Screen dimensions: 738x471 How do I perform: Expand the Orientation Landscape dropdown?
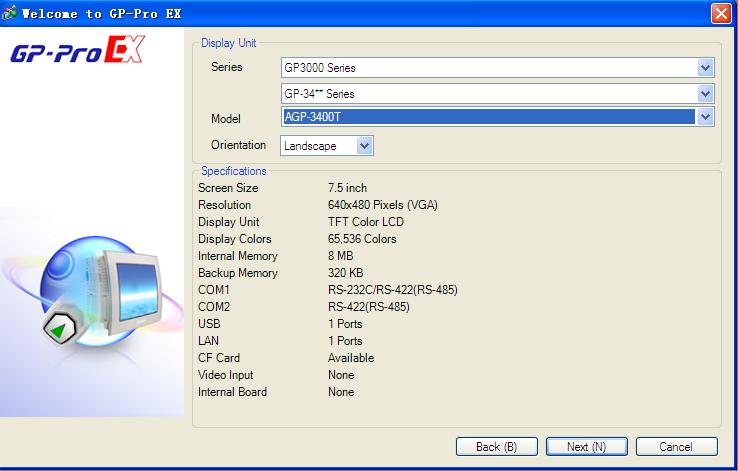click(364, 146)
